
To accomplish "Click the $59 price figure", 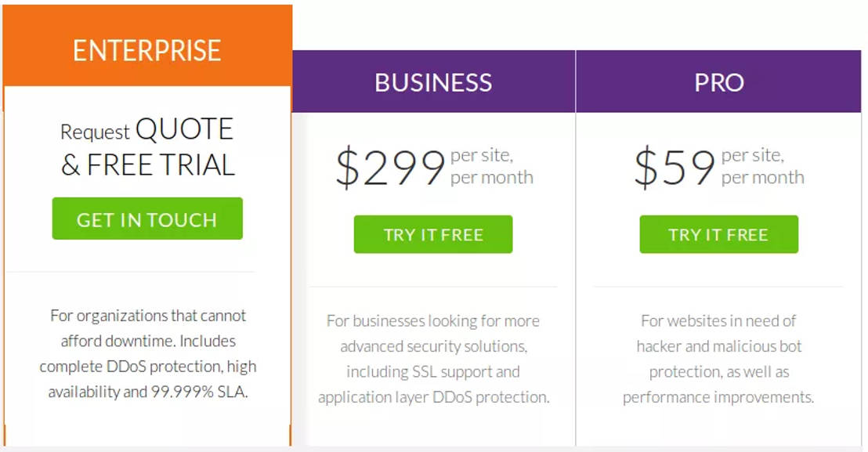I will (675, 168).
